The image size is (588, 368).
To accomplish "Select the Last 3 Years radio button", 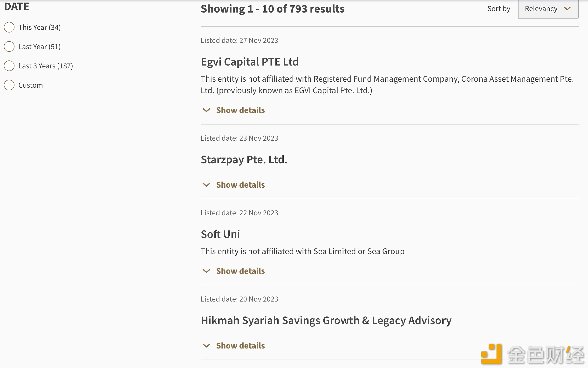I will (x=9, y=66).
